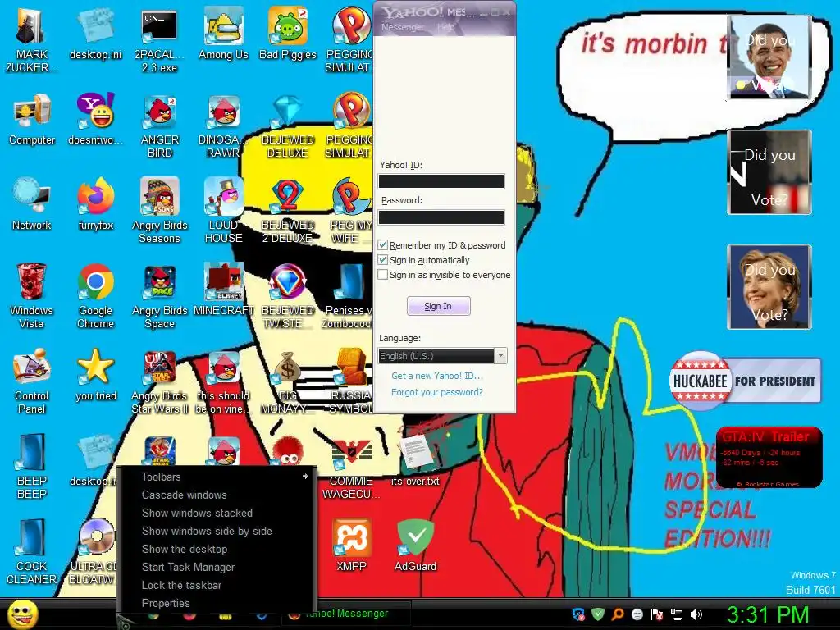Click the smiley Start button

pos(23,614)
